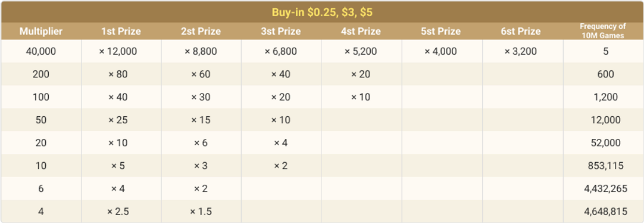Click the 4,648,815 frequency value
This screenshot has height=223, width=644.
pyautogui.click(x=606, y=212)
